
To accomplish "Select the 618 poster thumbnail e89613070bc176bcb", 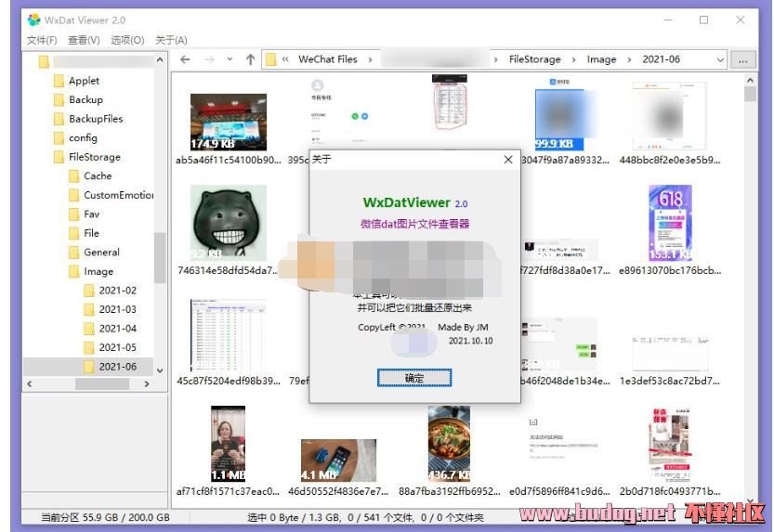I will [670, 223].
